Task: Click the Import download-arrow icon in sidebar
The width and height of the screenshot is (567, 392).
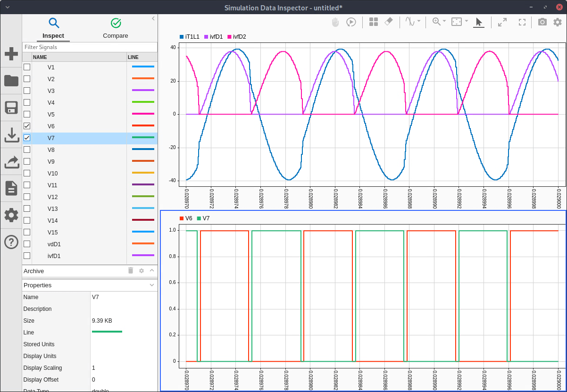Action: (x=11, y=135)
